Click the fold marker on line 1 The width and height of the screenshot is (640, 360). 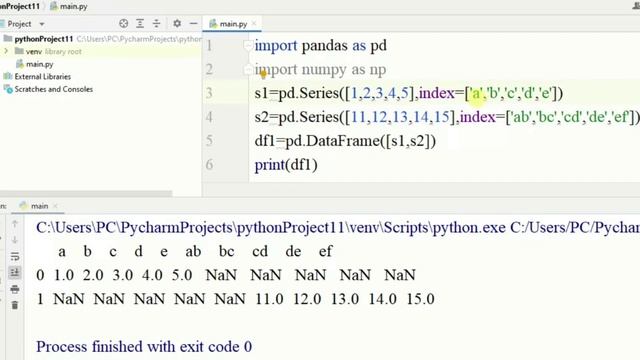(248, 45)
